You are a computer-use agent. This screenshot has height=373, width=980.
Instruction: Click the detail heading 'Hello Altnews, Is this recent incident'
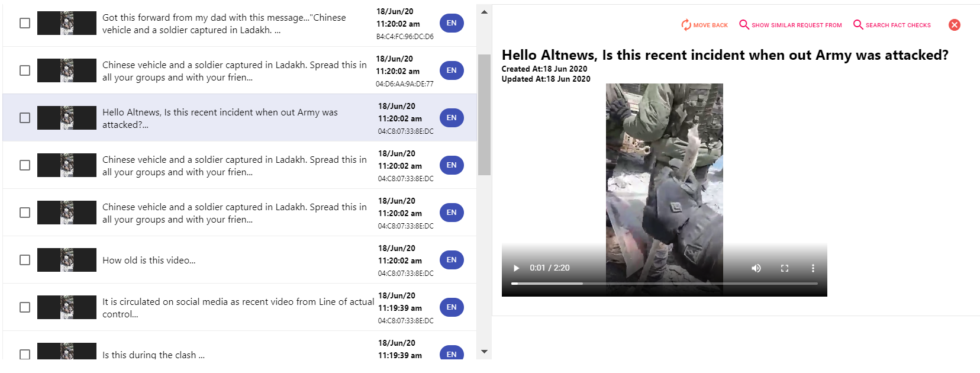pyautogui.click(x=725, y=55)
